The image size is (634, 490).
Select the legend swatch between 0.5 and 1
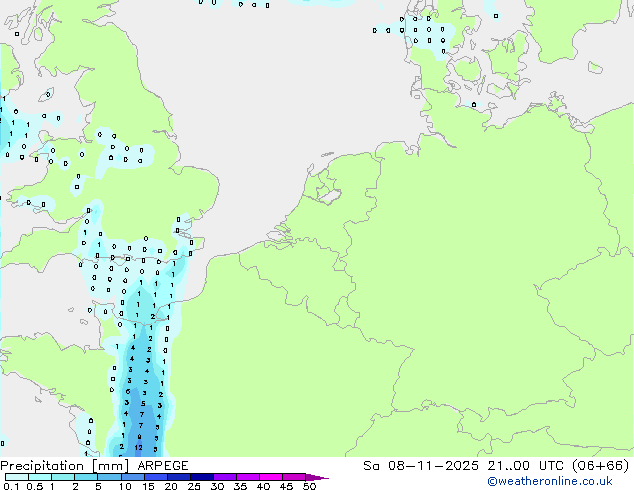point(40,477)
